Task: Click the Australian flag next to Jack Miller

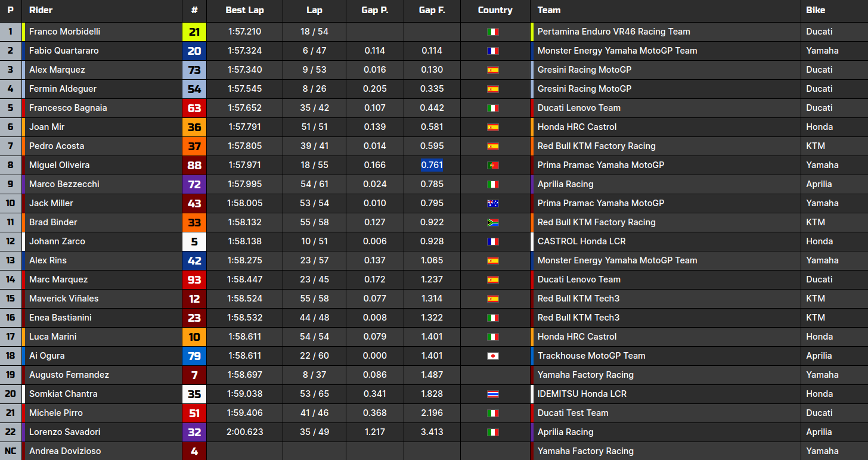Action: click(492, 203)
